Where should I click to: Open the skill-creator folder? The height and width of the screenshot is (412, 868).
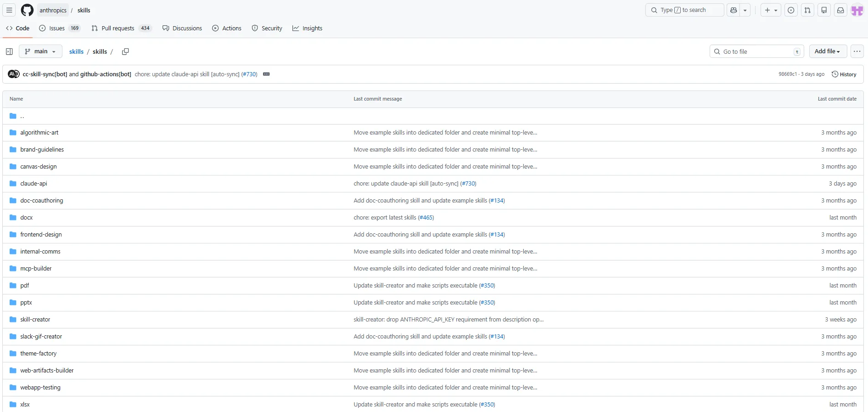click(35, 319)
